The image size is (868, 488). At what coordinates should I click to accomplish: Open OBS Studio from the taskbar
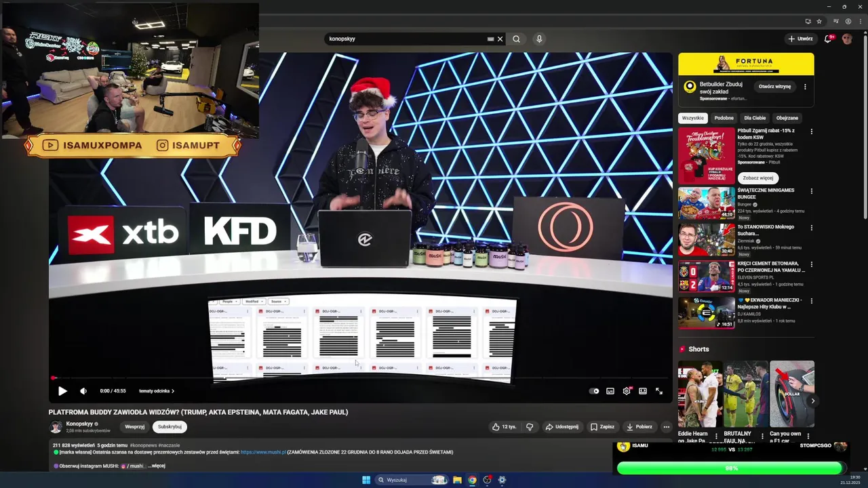click(487, 480)
